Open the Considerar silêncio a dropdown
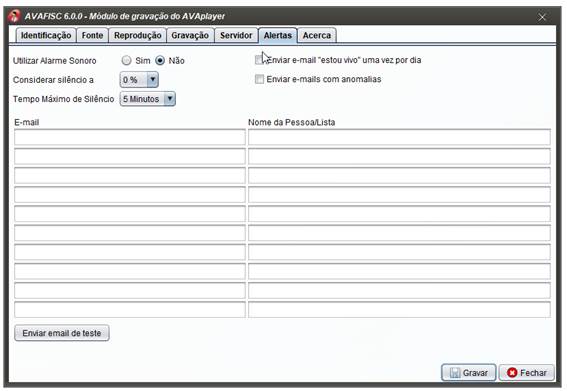Screen dimensions: 567x391 (x=139, y=80)
